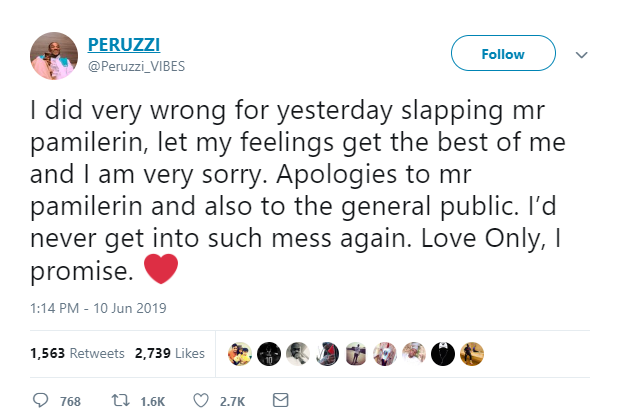The height and width of the screenshot is (420, 625).
Task: Expand the tweet options chevron menu
Action: [584, 55]
